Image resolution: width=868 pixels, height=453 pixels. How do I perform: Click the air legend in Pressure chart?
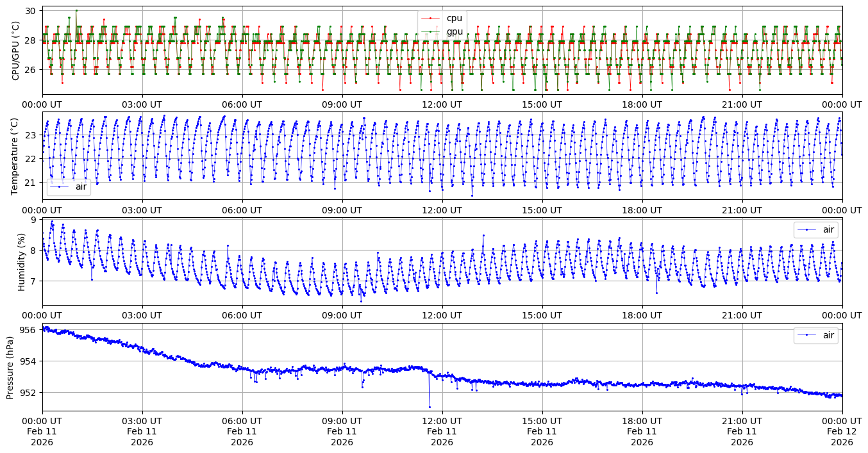(815, 335)
